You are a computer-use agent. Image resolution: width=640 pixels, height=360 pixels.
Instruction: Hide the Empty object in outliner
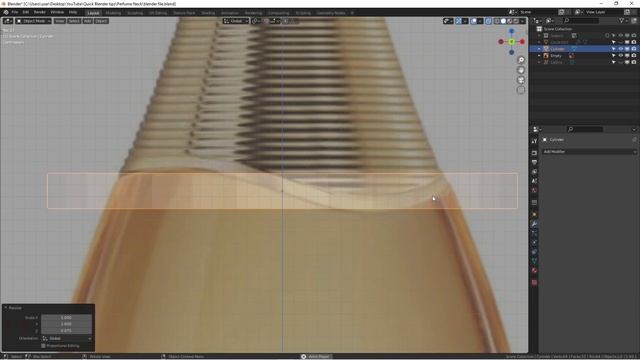coord(620,56)
